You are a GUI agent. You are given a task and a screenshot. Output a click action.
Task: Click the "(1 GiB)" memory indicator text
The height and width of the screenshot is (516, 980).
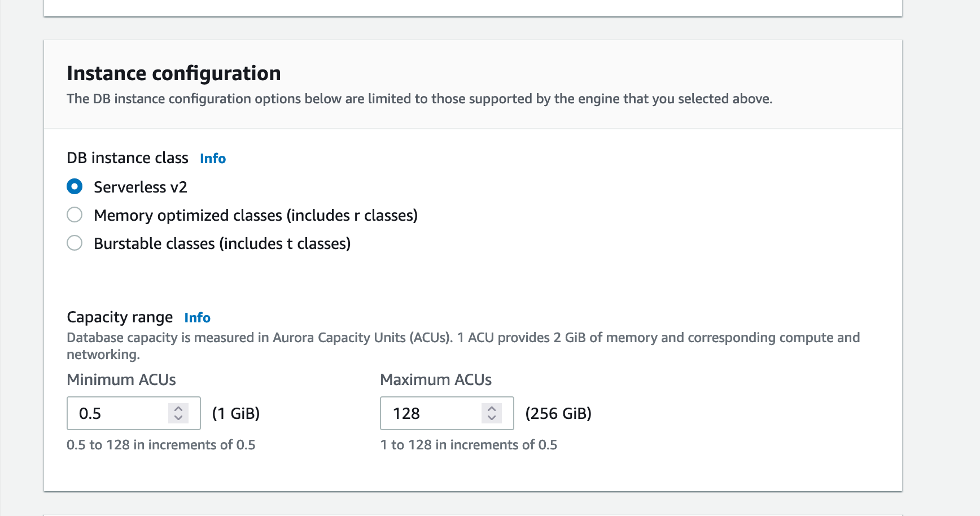pyautogui.click(x=236, y=414)
